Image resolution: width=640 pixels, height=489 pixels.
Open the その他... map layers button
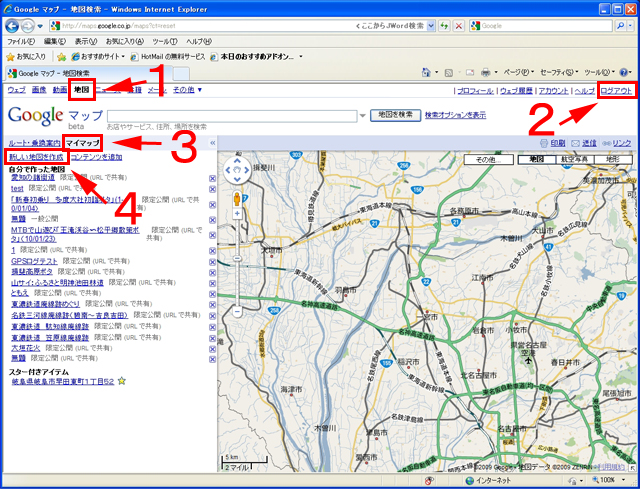point(488,159)
